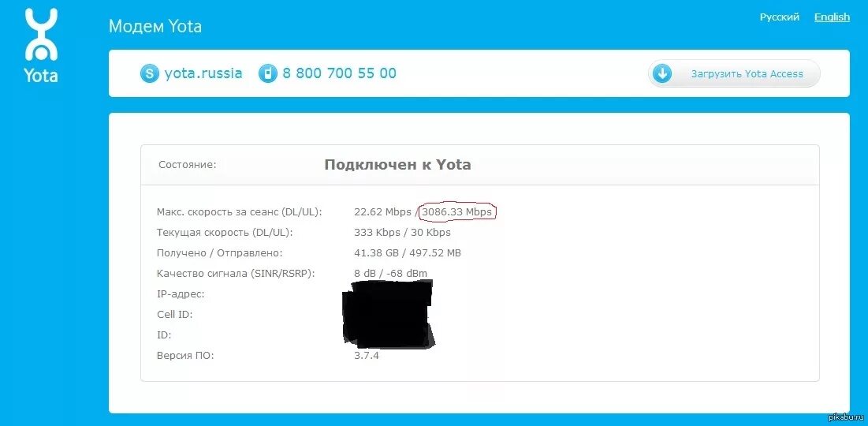Viewport: 868px width, 426px height.
Task: Click the 8 dB / -68 dBm signal value
Action: tap(390, 273)
